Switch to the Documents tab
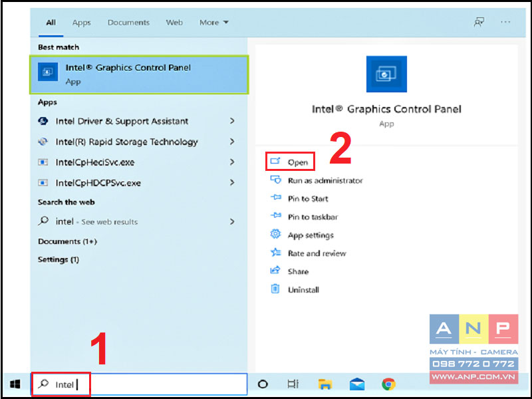 128,23
